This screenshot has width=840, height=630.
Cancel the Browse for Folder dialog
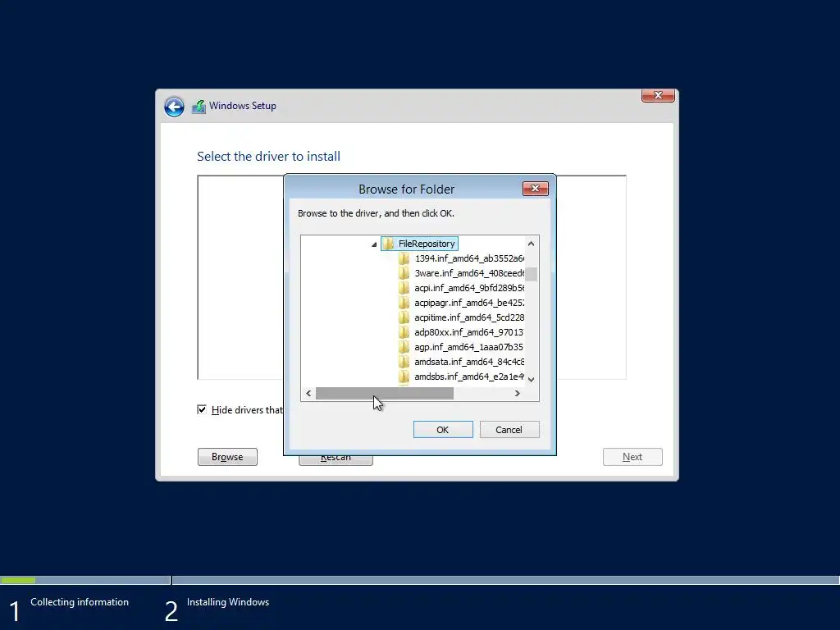509,430
